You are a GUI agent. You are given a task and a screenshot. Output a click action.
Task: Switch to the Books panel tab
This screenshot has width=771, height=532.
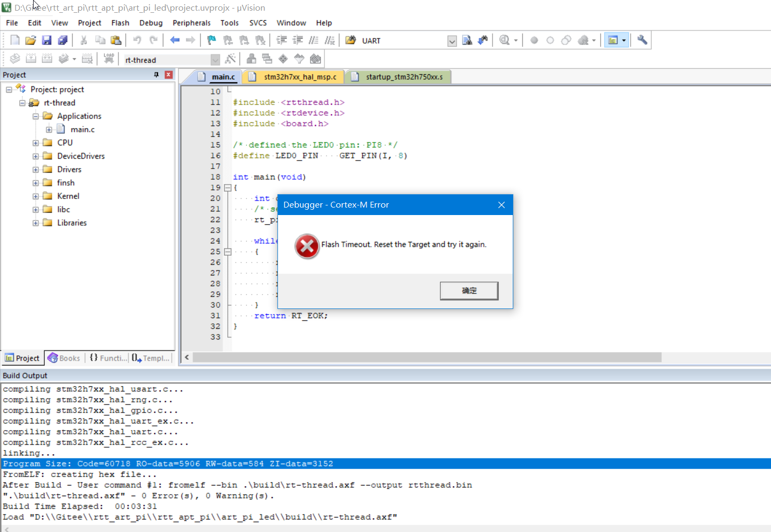pyautogui.click(x=64, y=358)
